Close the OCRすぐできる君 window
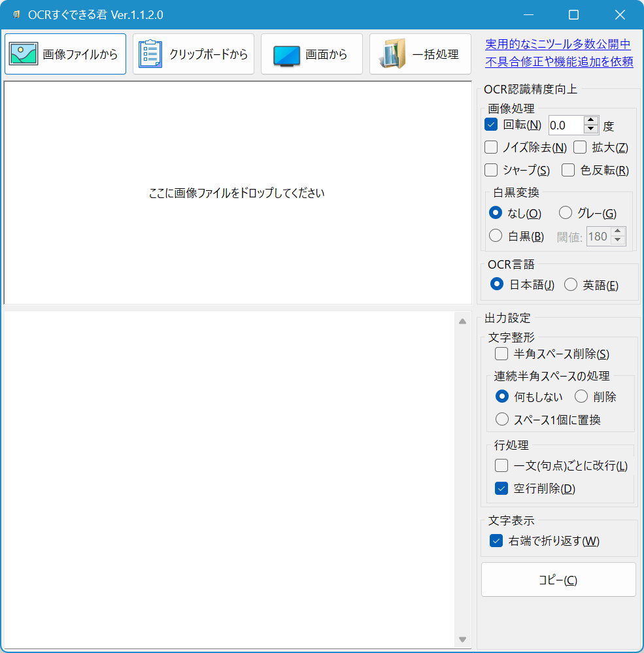 tap(620, 15)
